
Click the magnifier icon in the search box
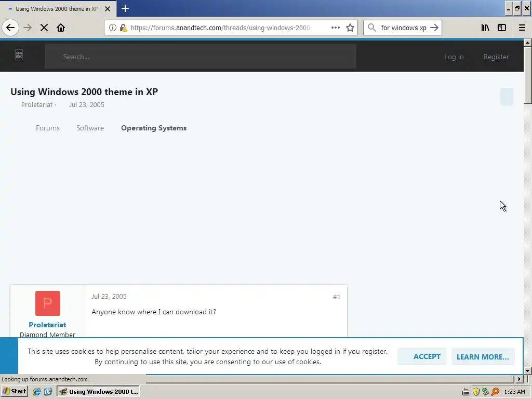click(x=372, y=28)
